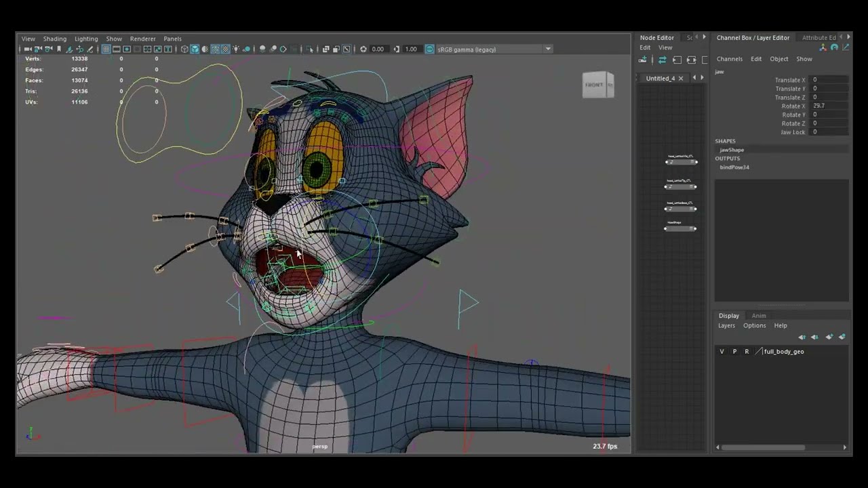
Task: Open the sRGB gamma (legacy) dropdown
Action: click(494, 49)
